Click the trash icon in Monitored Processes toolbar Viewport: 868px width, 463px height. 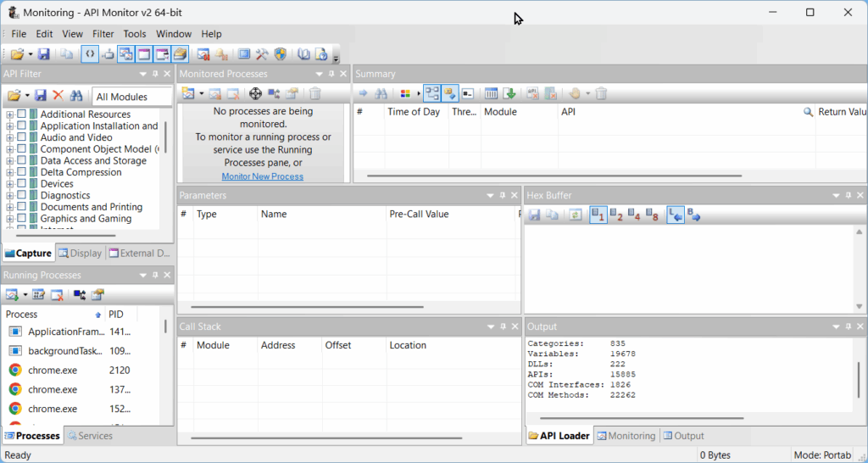(315, 93)
